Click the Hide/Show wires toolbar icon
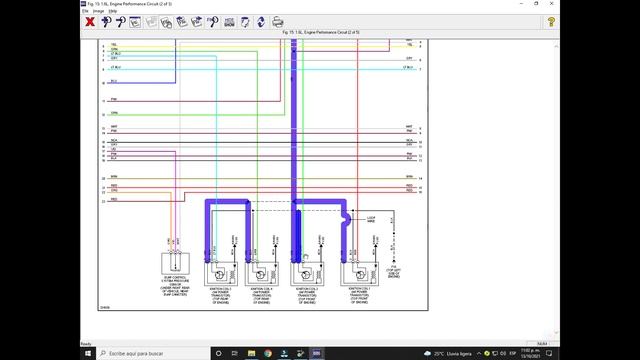 [x=229, y=22]
